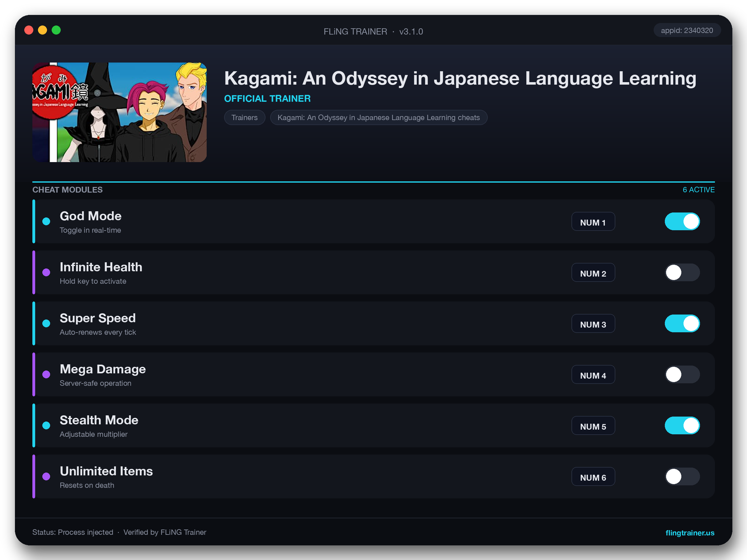Enable the Mega Damage toggle
The width and height of the screenshot is (747, 560).
tap(682, 374)
